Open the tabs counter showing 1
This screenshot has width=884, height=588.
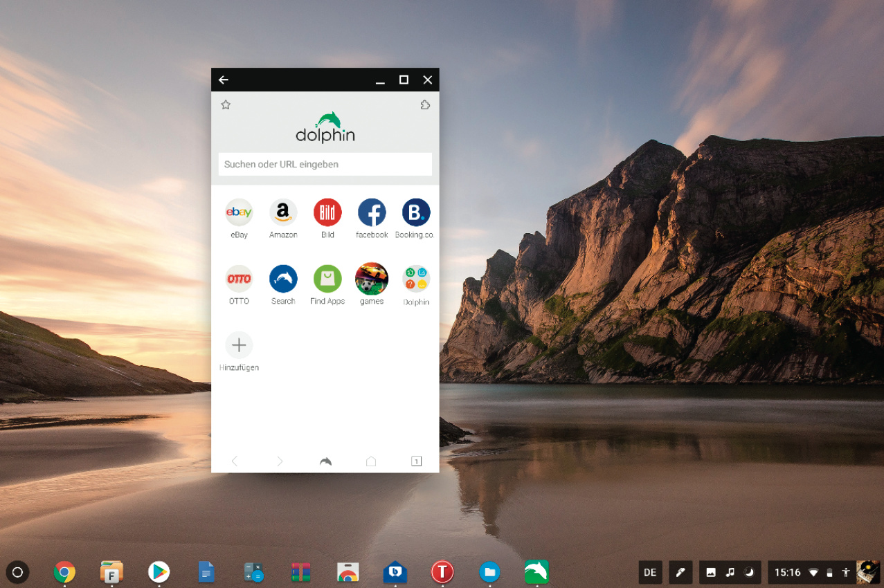416,461
